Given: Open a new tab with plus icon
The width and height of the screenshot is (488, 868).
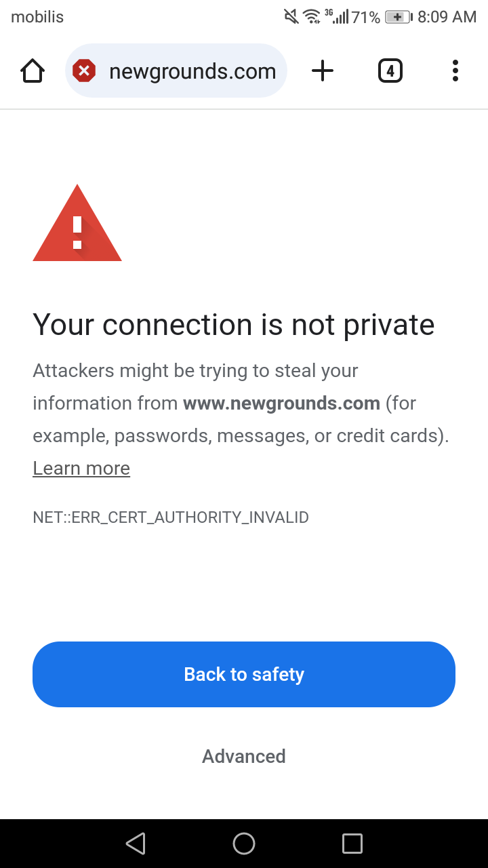Looking at the screenshot, I should click(323, 71).
